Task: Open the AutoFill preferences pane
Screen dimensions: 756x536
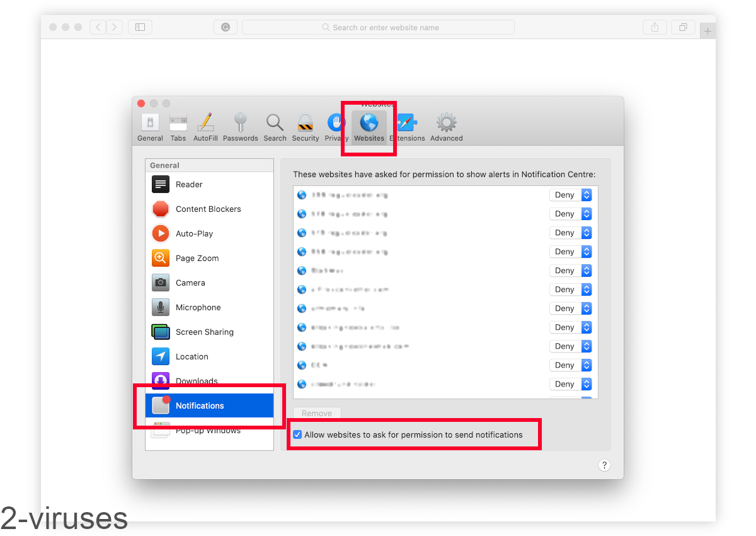Action: (205, 127)
